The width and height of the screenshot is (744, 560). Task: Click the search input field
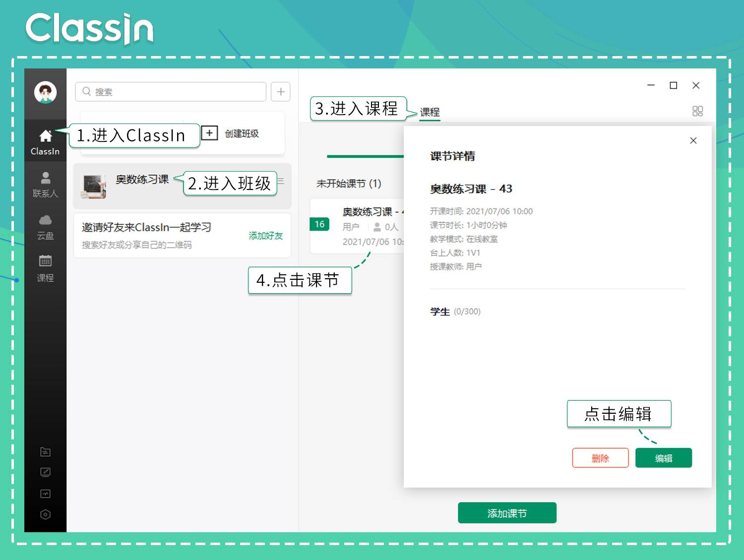tap(171, 92)
